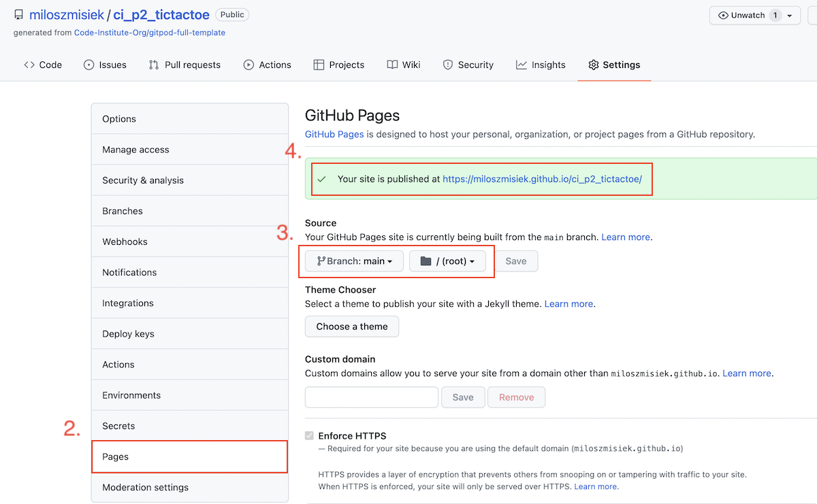Image resolution: width=817 pixels, height=504 pixels.
Task: Click Learn more link for Jekyll theme
Action: [x=568, y=304]
